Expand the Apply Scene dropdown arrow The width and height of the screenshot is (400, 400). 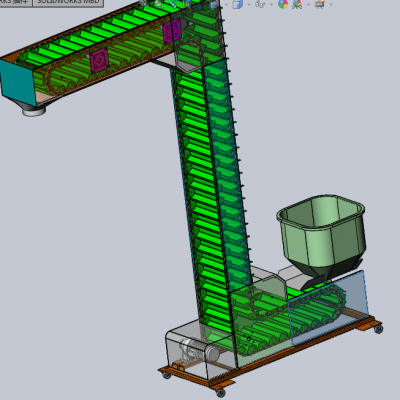click(x=308, y=4)
